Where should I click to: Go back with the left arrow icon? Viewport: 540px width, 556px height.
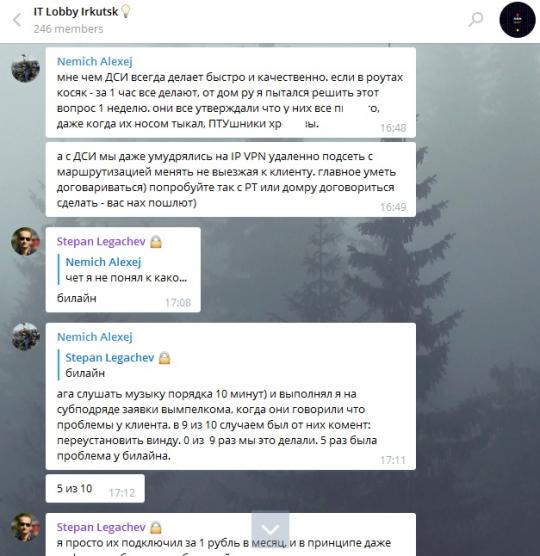point(17,20)
